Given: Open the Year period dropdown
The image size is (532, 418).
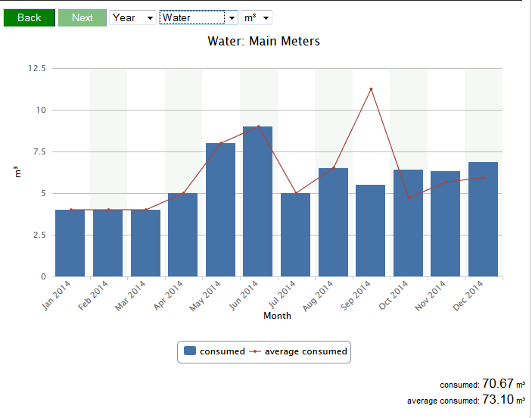Looking at the screenshot, I should pyautogui.click(x=132, y=17).
